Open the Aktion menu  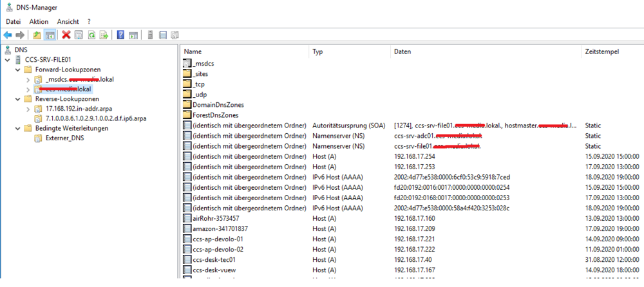39,21
